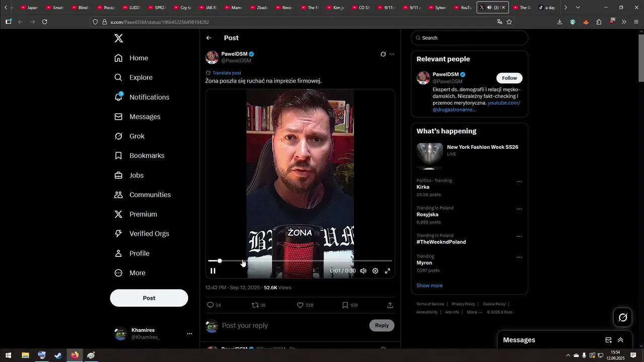Click Show more trends

(430, 286)
